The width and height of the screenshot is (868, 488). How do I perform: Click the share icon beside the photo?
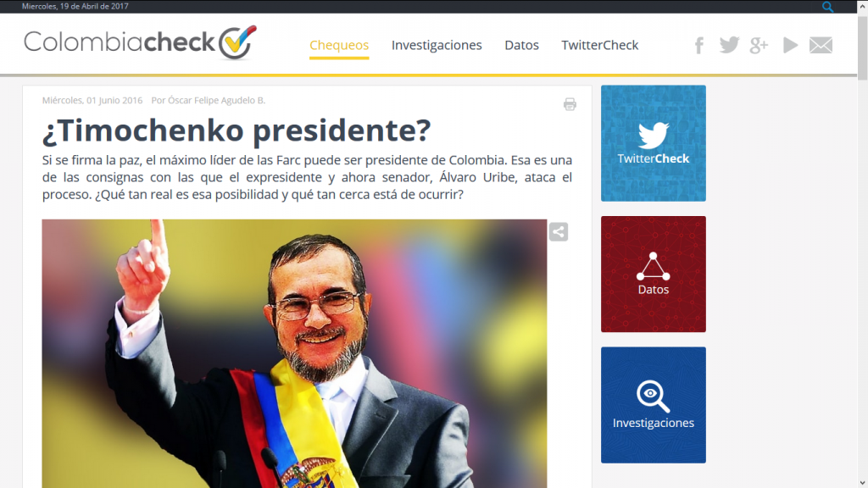click(x=559, y=232)
